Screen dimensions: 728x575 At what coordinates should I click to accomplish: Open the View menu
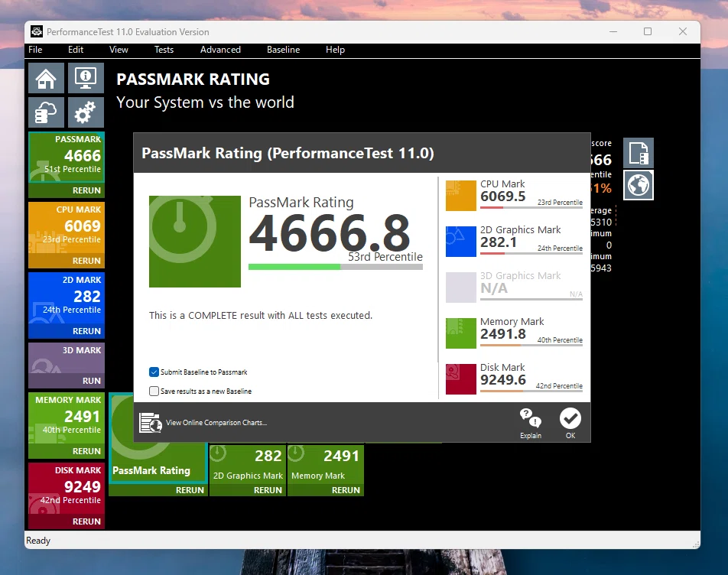click(x=119, y=50)
